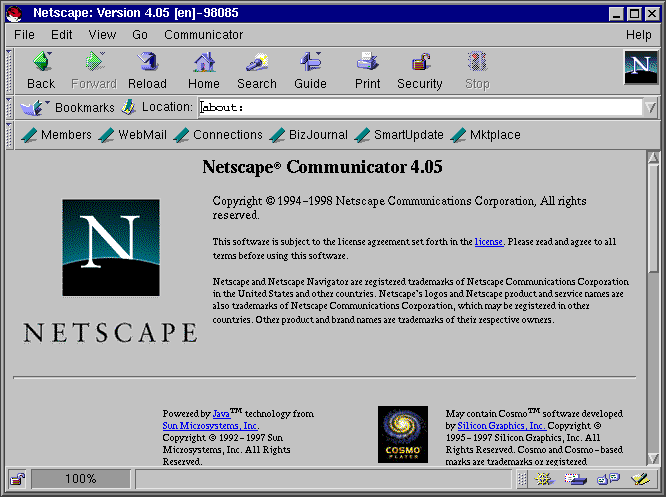The image size is (666, 497).
Task: Open the SmartUpdate personal toolbar link
Action: [399, 135]
